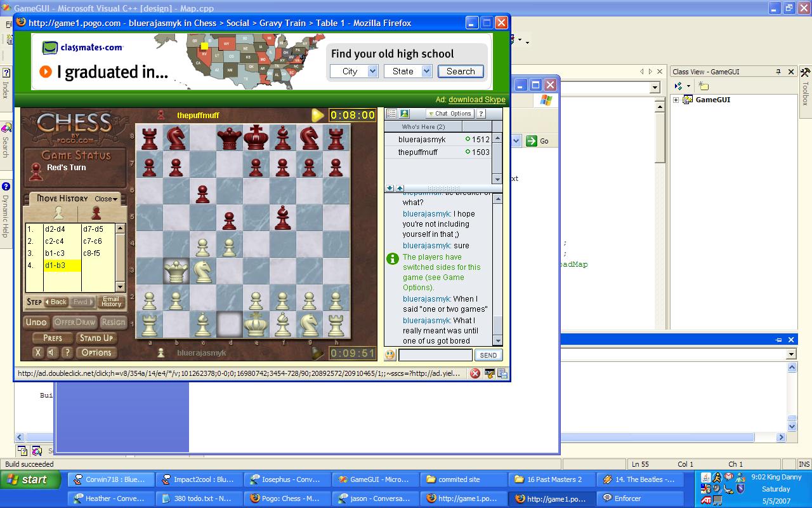812x508 pixels.
Task: Click the green information icon in chat
Action: [x=392, y=258]
